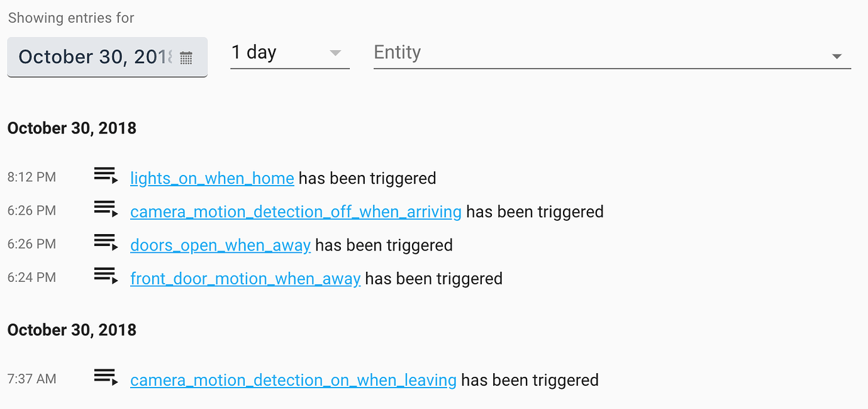
Task: Click the first October 30, 2018 heading
Action: coord(72,128)
